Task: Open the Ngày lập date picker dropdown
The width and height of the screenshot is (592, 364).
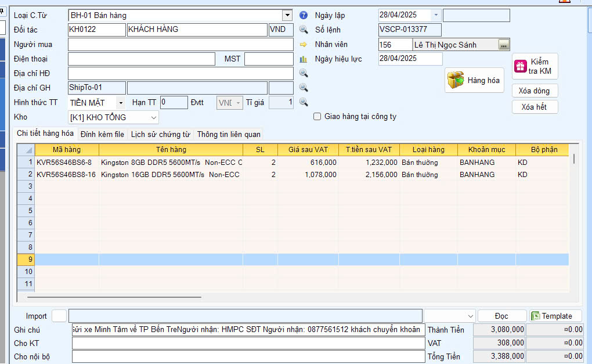Action: pos(436,15)
